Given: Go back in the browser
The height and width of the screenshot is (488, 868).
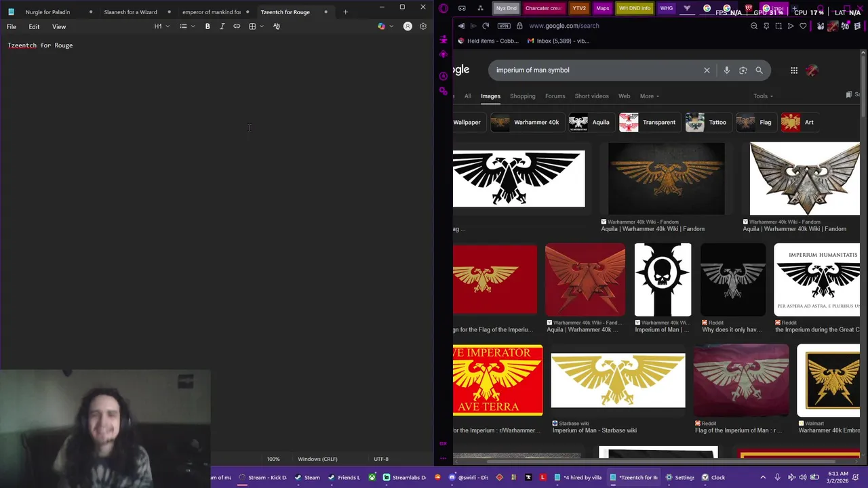Looking at the screenshot, I should (461, 26).
